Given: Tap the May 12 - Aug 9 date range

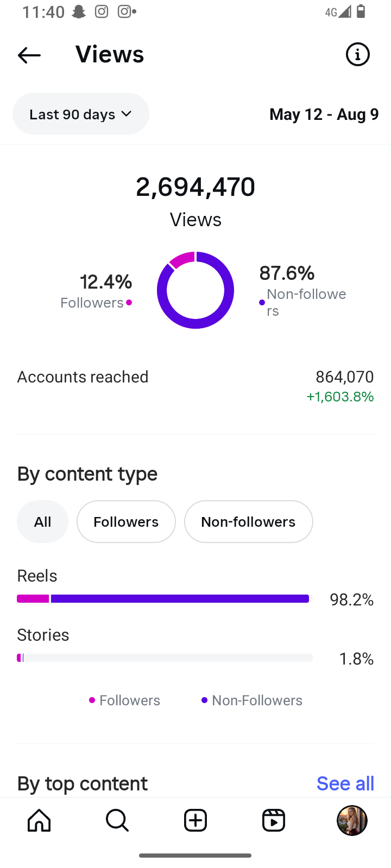Looking at the screenshot, I should pyautogui.click(x=324, y=114).
